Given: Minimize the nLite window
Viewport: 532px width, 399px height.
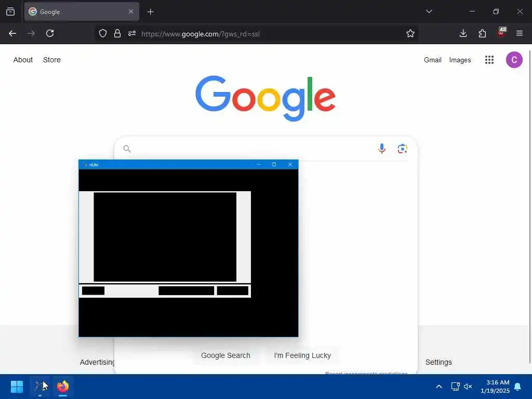Looking at the screenshot, I should point(259,165).
